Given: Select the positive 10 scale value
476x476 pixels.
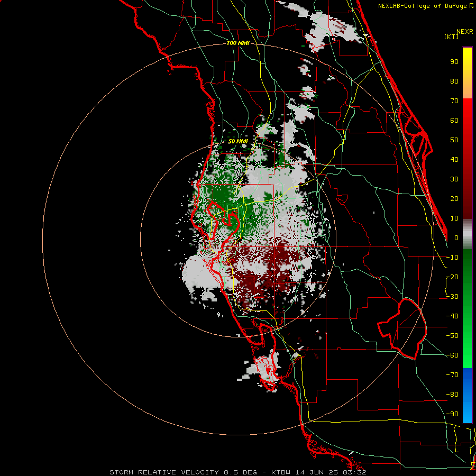Looking at the screenshot, I should tap(454, 218).
